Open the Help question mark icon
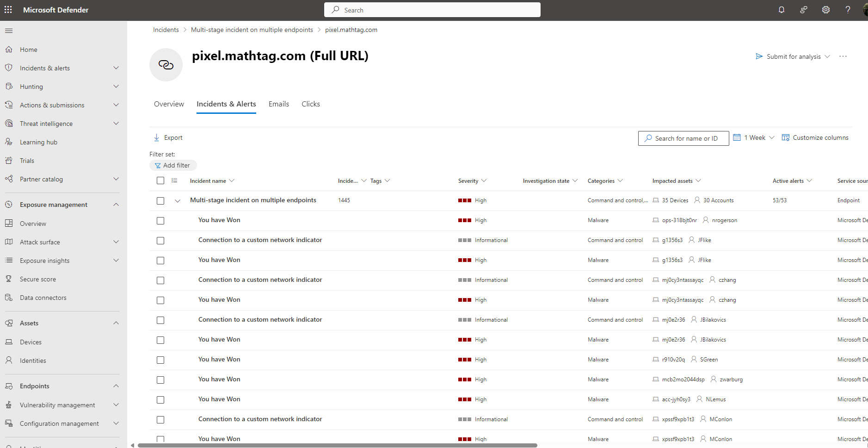This screenshot has width=868, height=448. (x=848, y=10)
